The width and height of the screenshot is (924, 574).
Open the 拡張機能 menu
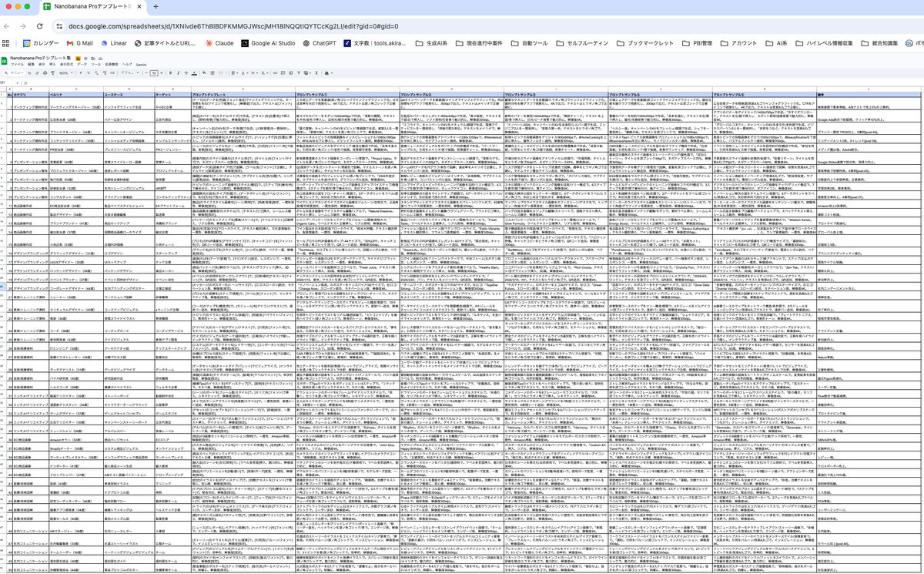112,65
